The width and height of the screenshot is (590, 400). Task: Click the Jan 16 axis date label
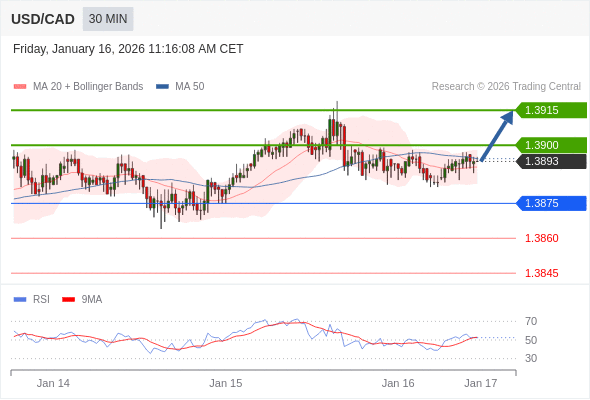[398, 383]
